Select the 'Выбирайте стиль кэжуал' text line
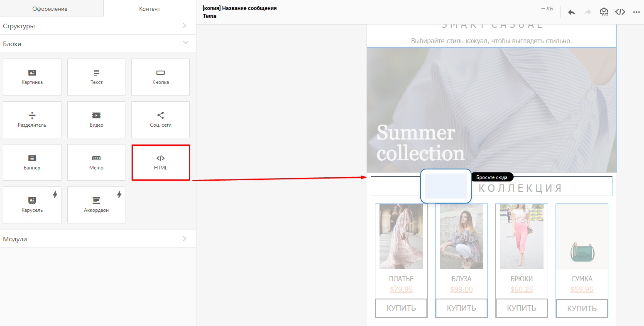 [x=492, y=41]
